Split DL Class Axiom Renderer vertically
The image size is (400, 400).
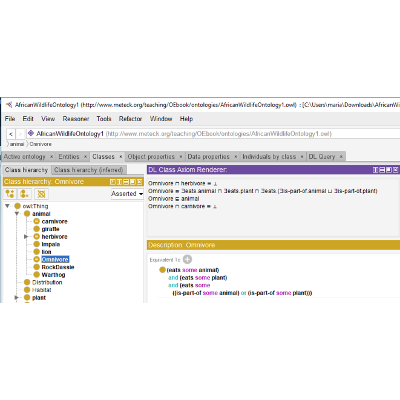point(375,170)
